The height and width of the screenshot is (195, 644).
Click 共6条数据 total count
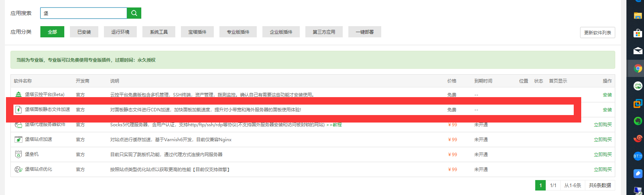click(600, 185)
